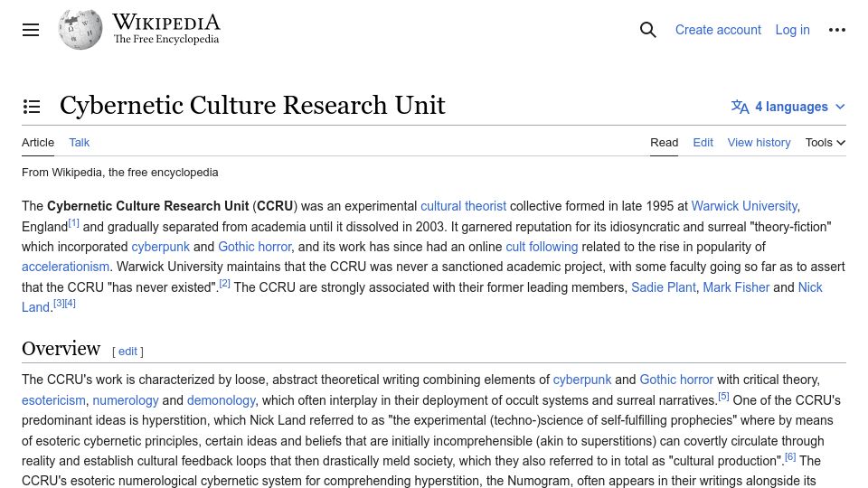Open the View history tab
This screenshot has width=868, height=488.
tap(759, 143)
